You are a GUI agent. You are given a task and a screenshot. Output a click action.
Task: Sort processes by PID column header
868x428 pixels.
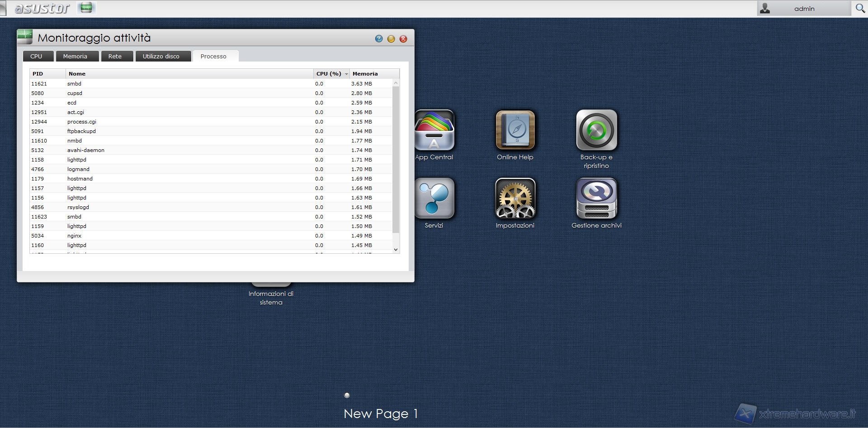tap(47, 74)
